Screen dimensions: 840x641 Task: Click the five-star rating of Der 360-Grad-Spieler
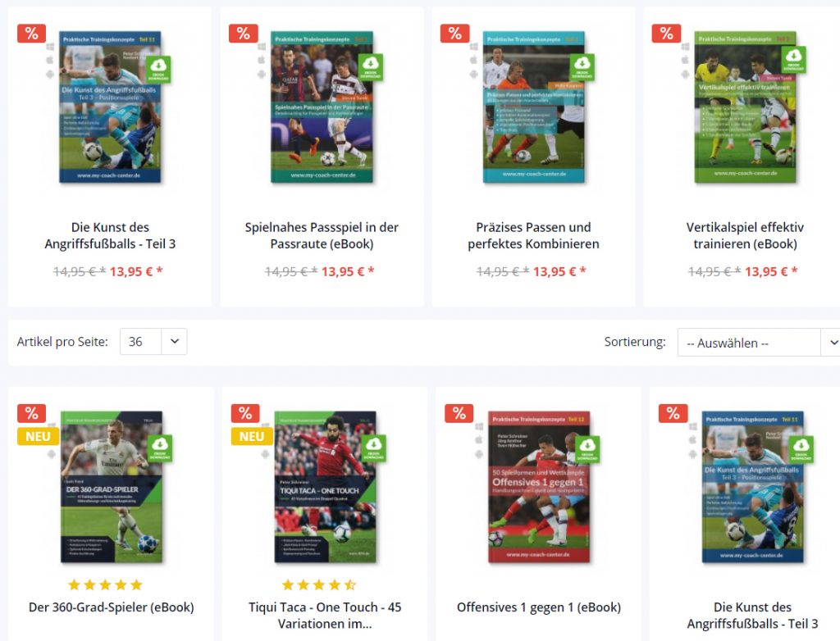105,584
